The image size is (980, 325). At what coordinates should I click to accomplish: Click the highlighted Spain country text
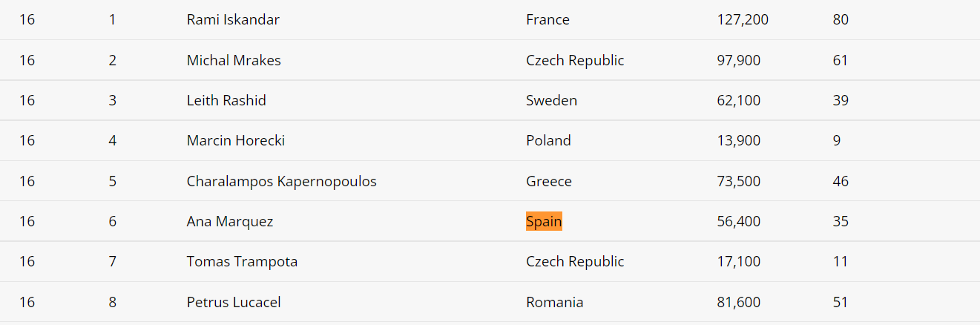[x=544, y=221]
